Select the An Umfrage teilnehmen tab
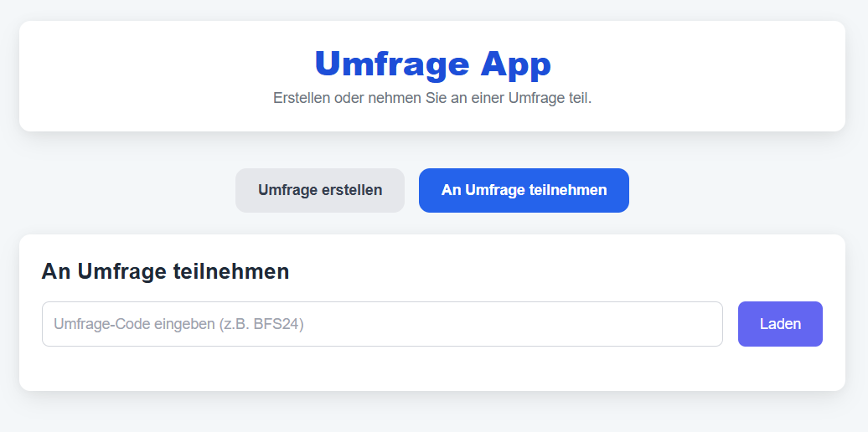 tap(524, 190)
